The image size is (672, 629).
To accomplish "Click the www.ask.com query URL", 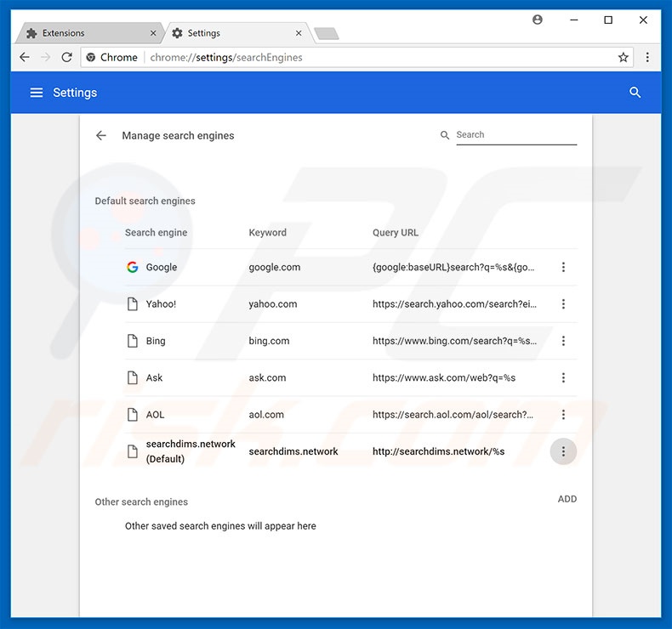I will 443,377.
